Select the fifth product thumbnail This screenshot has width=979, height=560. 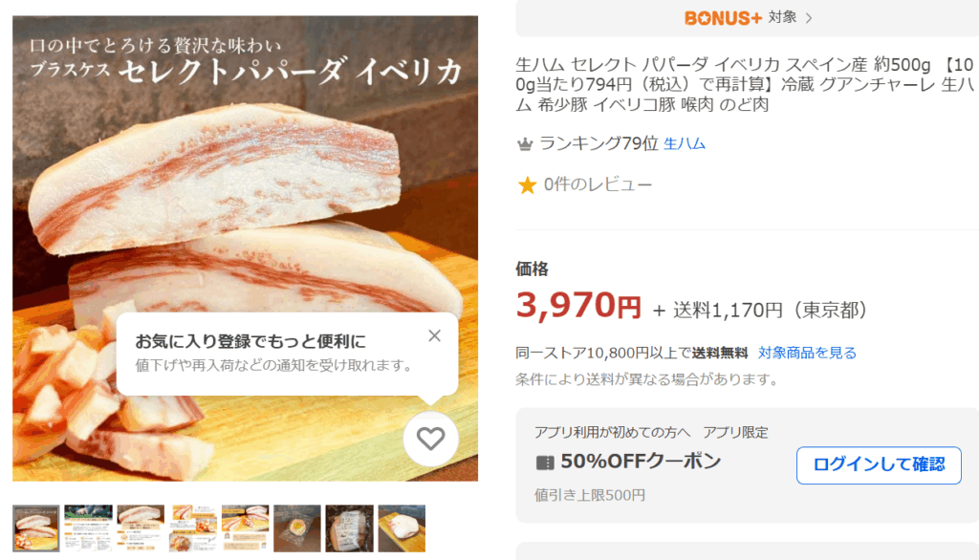(245, 528)
